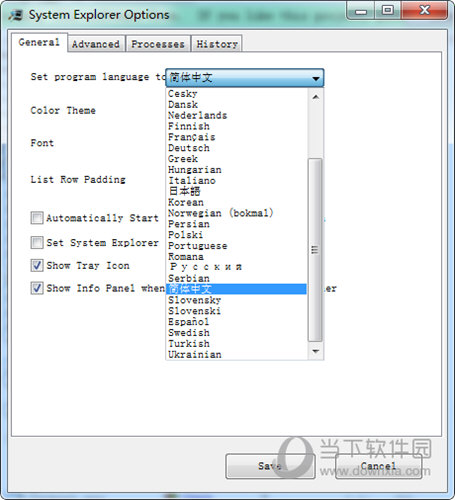Pick Polski from the language list
455x500 pixels.
pyautogui.click(x=236, y=235)
